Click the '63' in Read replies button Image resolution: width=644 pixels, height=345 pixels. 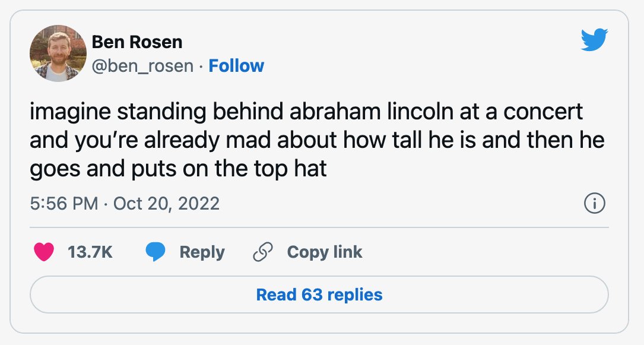pyautogui.click(x=312, y=295)
